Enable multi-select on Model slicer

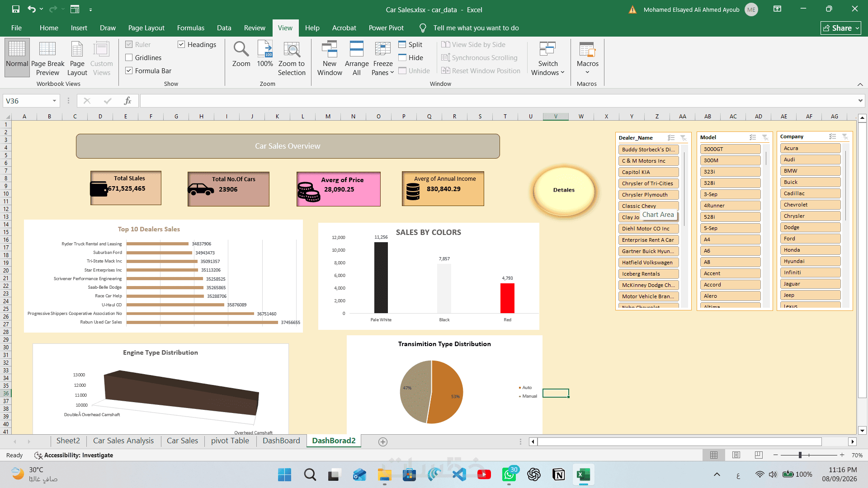coord(753,137)
